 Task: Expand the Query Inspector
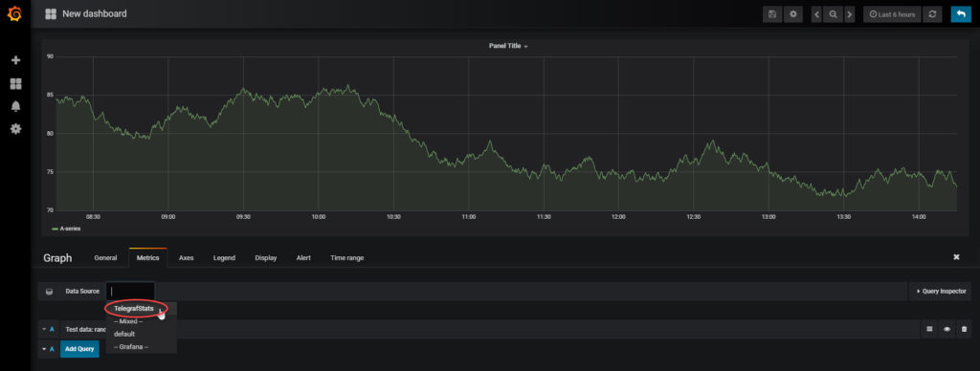coord(940,291)
